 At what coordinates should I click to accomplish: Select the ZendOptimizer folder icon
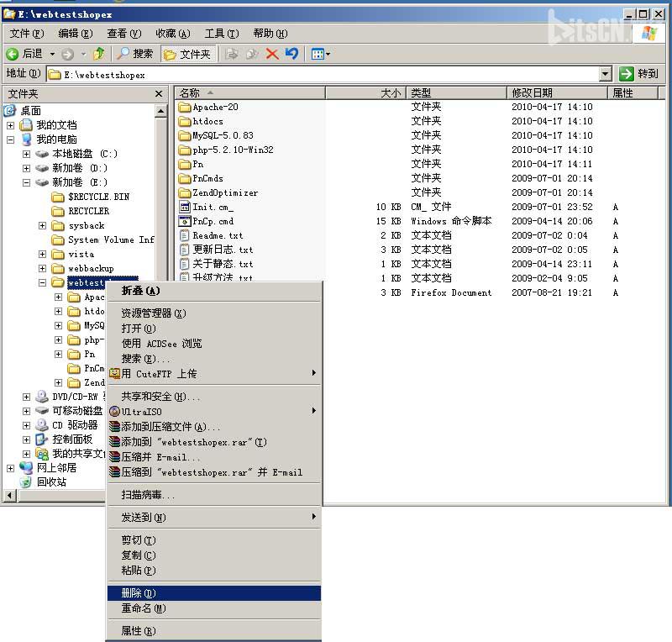coord(184,192)
